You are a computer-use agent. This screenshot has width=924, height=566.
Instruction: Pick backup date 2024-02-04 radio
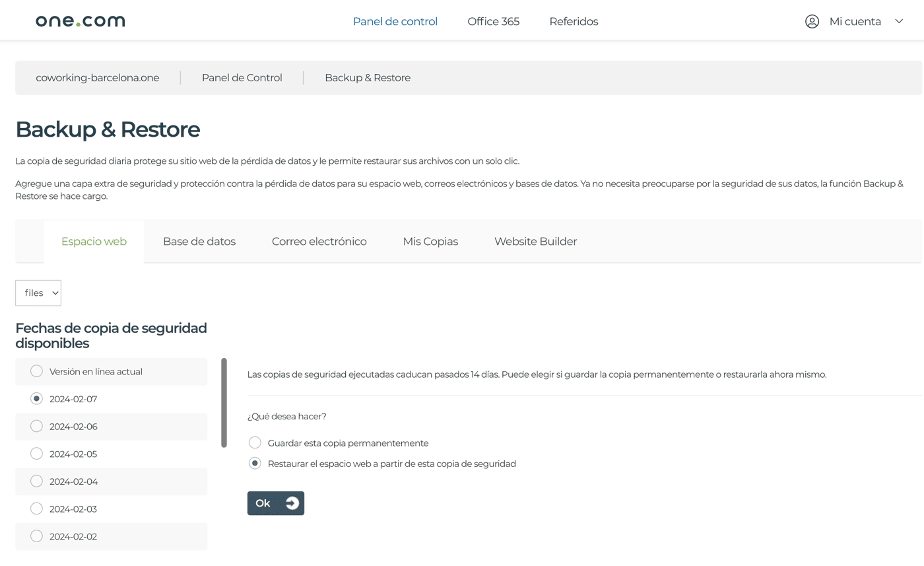pos(37,481)
